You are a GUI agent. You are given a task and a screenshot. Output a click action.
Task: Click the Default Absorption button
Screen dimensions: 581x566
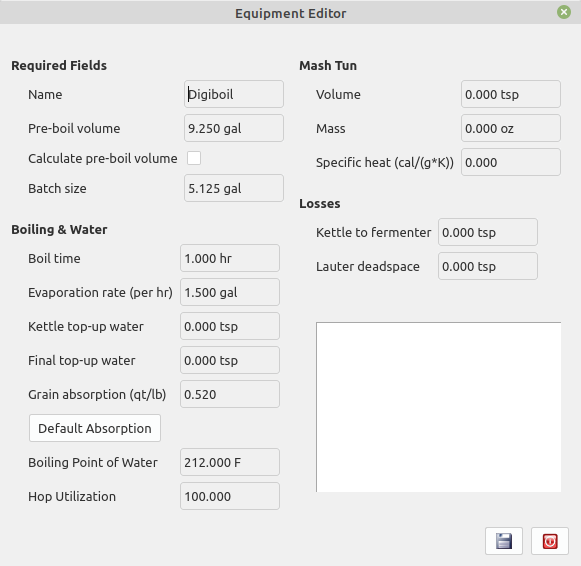coord(95,428)
